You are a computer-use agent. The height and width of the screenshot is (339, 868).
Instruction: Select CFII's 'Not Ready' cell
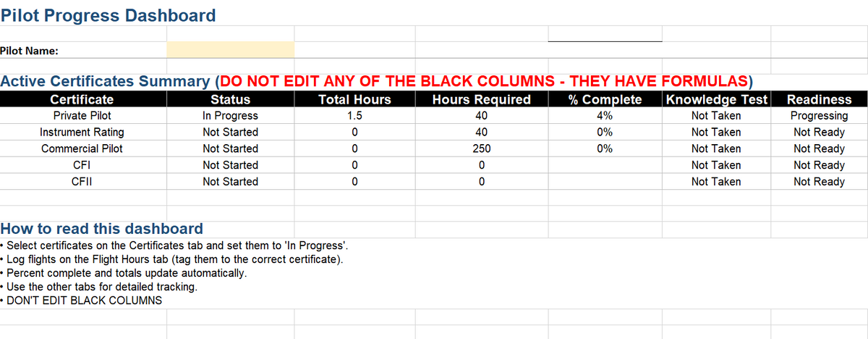[x=819, y=182]
